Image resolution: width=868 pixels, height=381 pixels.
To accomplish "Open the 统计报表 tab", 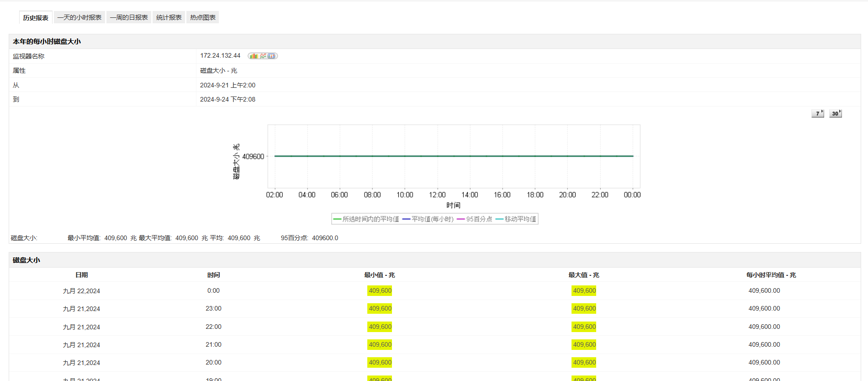I will (169, 17).
